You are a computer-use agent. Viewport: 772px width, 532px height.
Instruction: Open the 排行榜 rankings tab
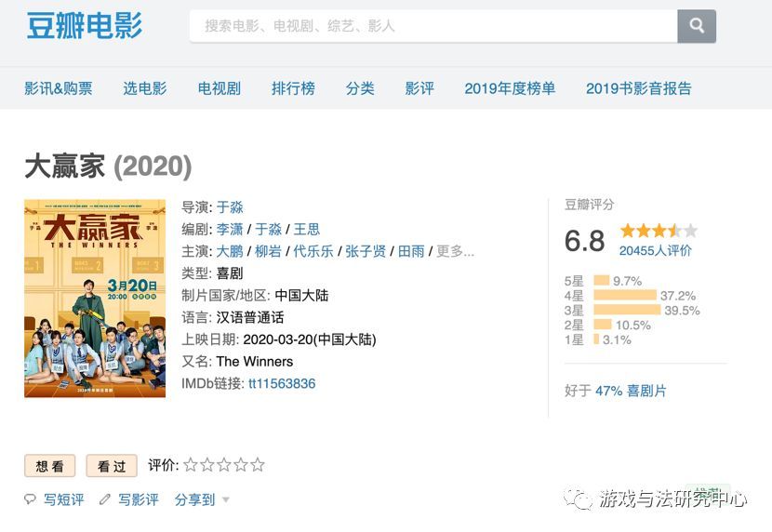coord(293,88)
